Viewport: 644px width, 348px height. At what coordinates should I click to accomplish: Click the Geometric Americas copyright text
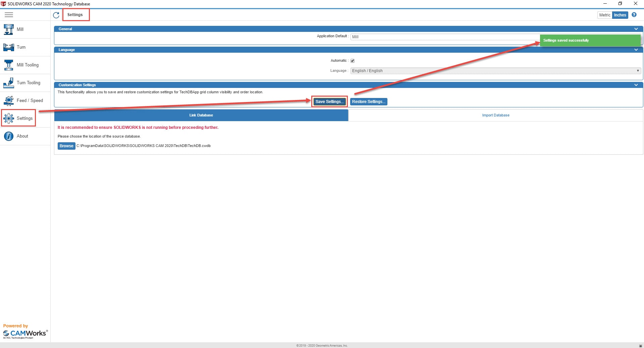coord(322,346)
